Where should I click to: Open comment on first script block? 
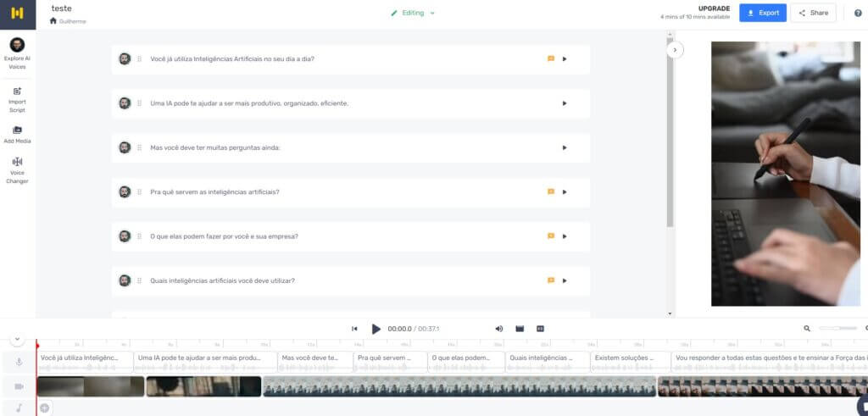[x=551, y=59]
